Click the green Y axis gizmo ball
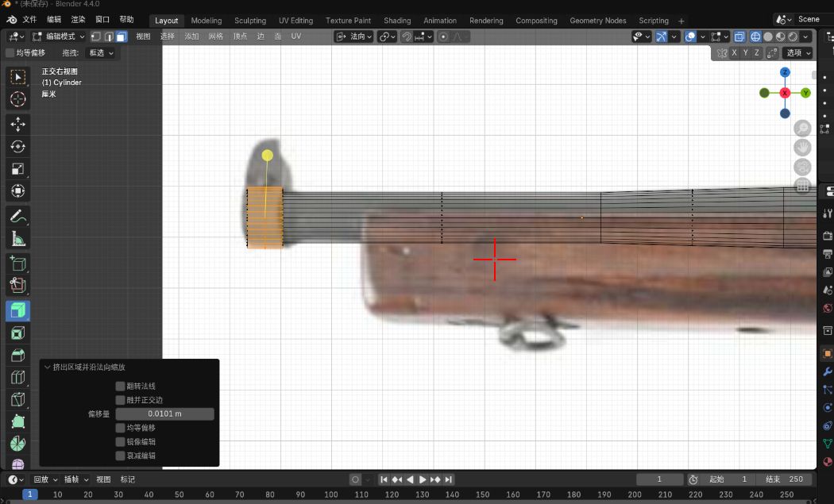The width and height of the screenshot is (834, 504). tap(806, 93)
